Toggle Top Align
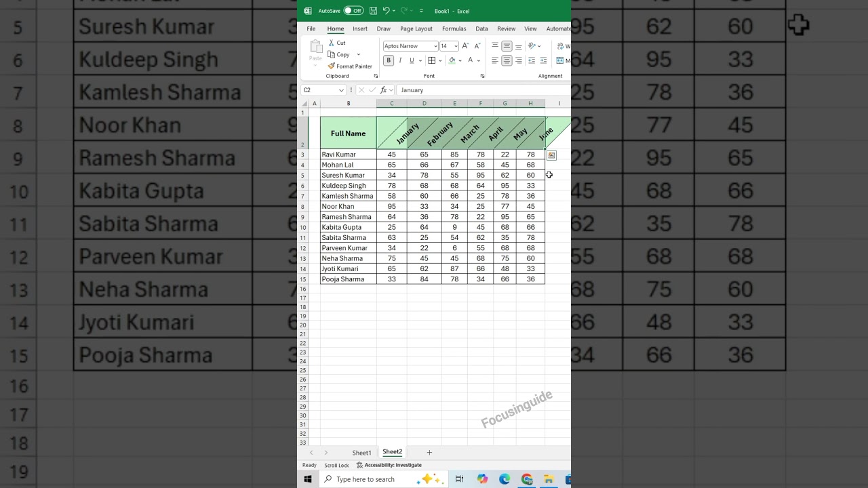This screenshot has width=868, height=488. [x=495, y=46]
